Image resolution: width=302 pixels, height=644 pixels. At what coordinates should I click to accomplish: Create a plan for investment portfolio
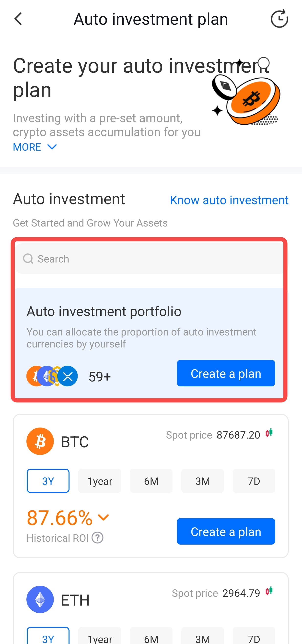[x=226, y=373]
